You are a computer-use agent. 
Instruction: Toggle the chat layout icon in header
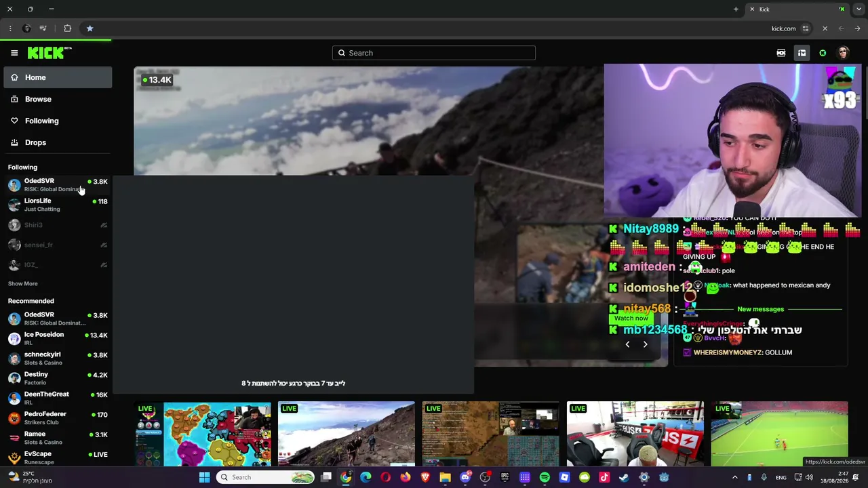pos(802,53)
